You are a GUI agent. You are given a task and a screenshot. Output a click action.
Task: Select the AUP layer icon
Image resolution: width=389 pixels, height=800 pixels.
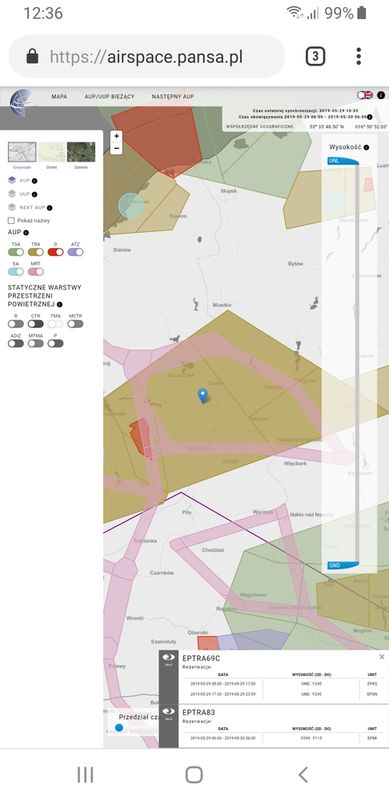[x=12, y=180]
